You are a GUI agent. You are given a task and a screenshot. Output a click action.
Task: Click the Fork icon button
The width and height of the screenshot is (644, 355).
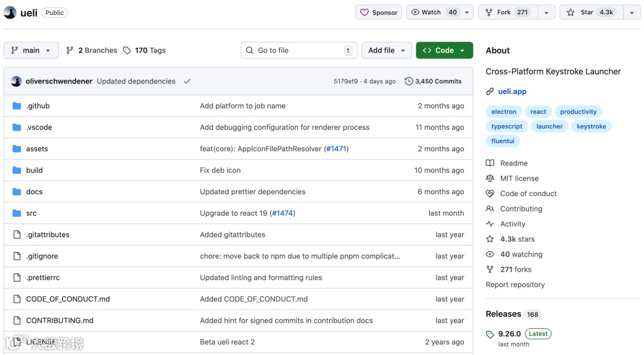pyautogui.click(x=489, y=13)
